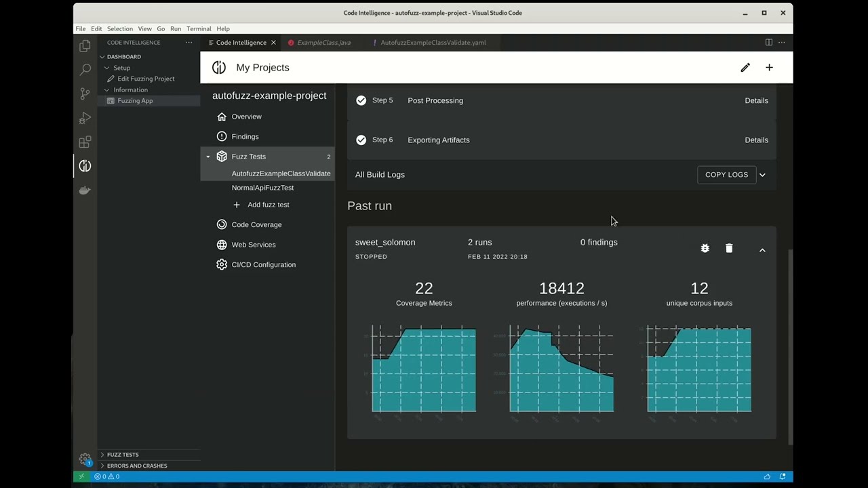Select Edit Fuzzing Project tree item
This screenshot has height=488, width=868.
(146, 79)
